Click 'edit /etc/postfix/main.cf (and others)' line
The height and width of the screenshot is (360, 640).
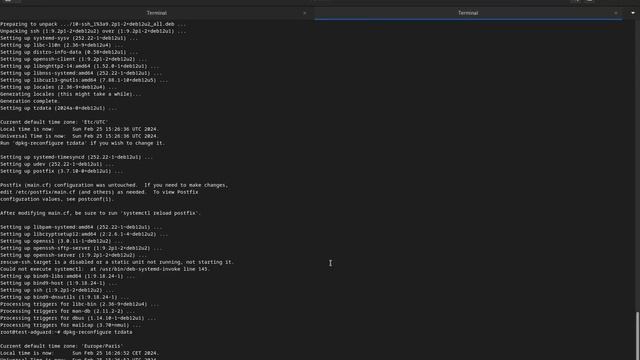point(99,192)
